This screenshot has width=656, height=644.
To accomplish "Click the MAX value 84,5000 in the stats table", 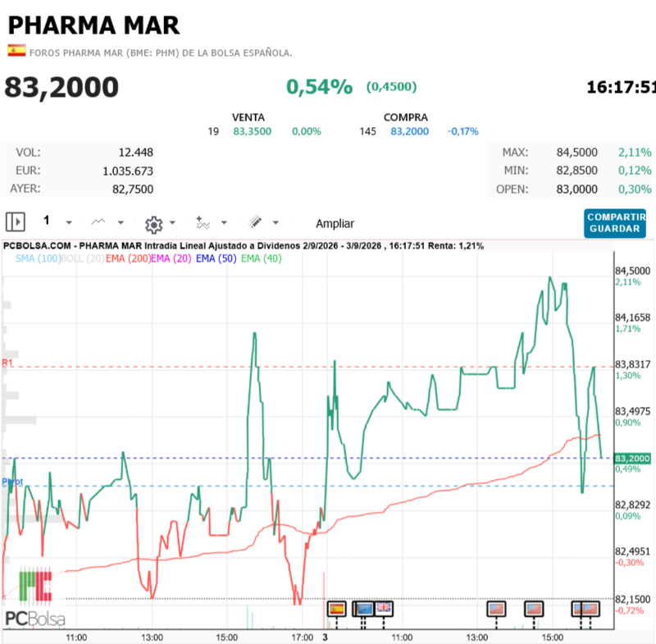I will point(577,153).
